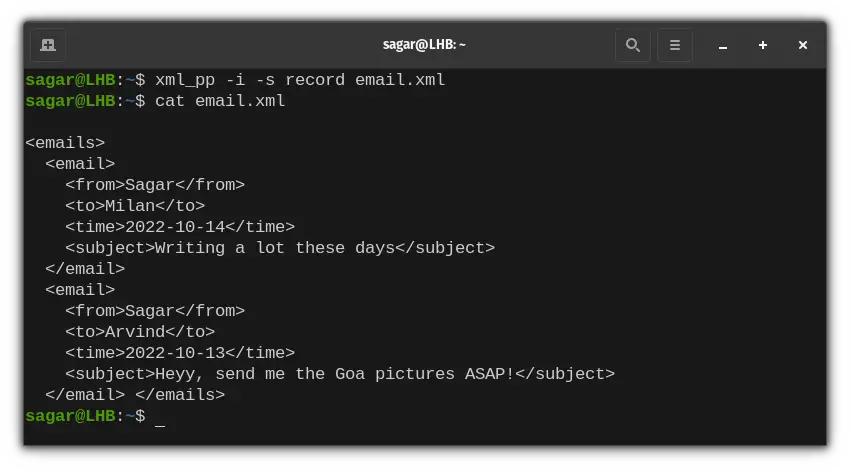This screenshot has height=473, width=852.
Task: Click the cursor at the bottom prompt
Action: coord(160,417)
